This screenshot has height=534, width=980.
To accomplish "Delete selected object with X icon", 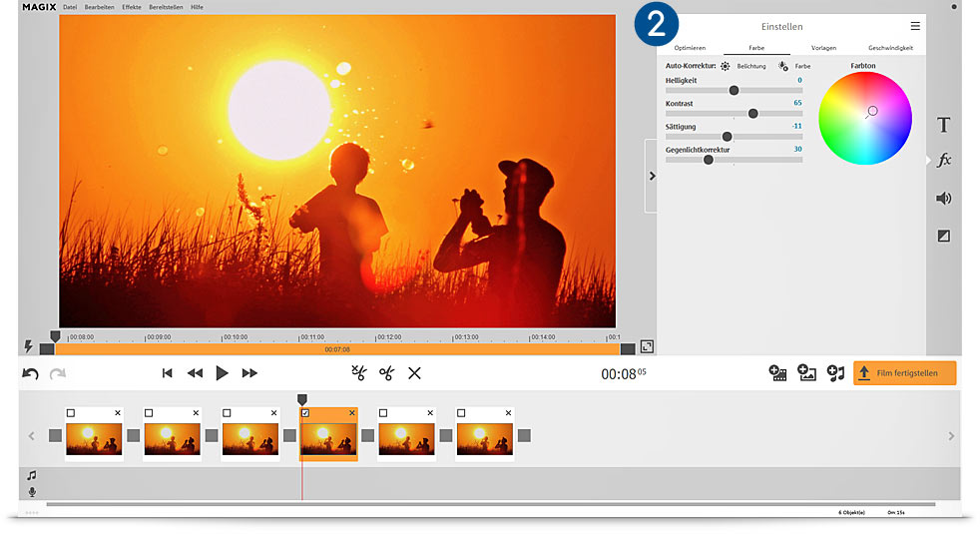I will click(414, 373).
